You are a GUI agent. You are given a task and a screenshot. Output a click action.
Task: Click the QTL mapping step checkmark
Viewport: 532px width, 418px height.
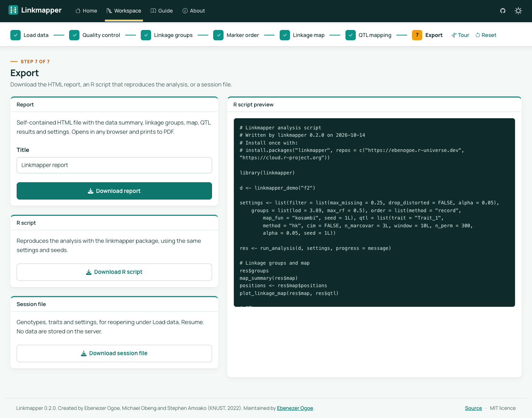tap(351, 35)
